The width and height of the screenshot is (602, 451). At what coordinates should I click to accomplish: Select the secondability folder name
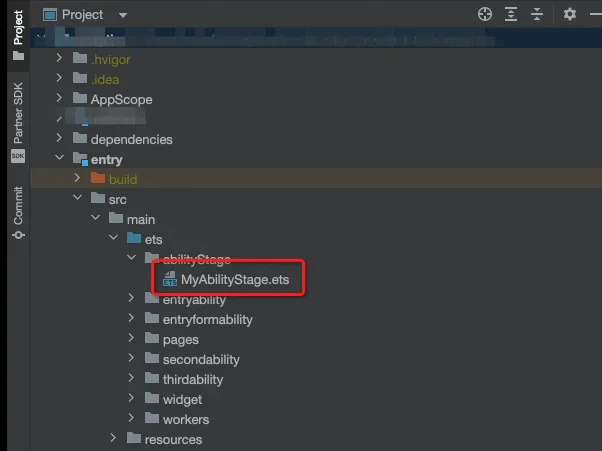pos(201,360)
